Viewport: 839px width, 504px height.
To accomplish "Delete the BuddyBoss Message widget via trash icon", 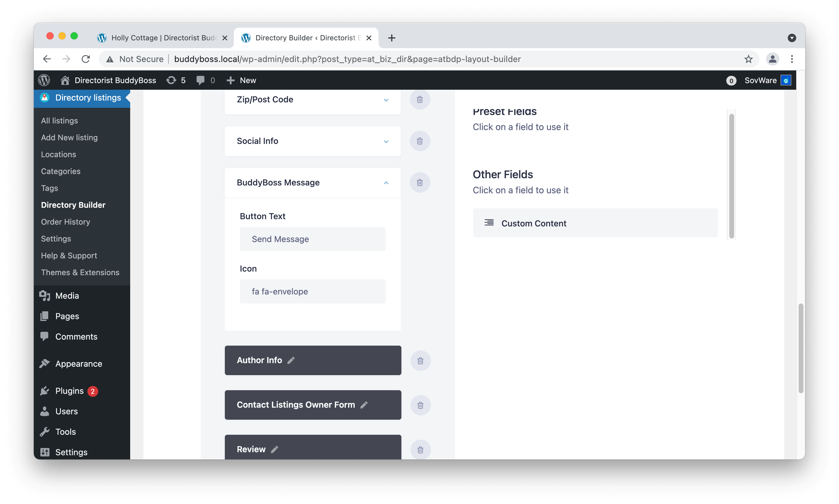I will (419, 182).
